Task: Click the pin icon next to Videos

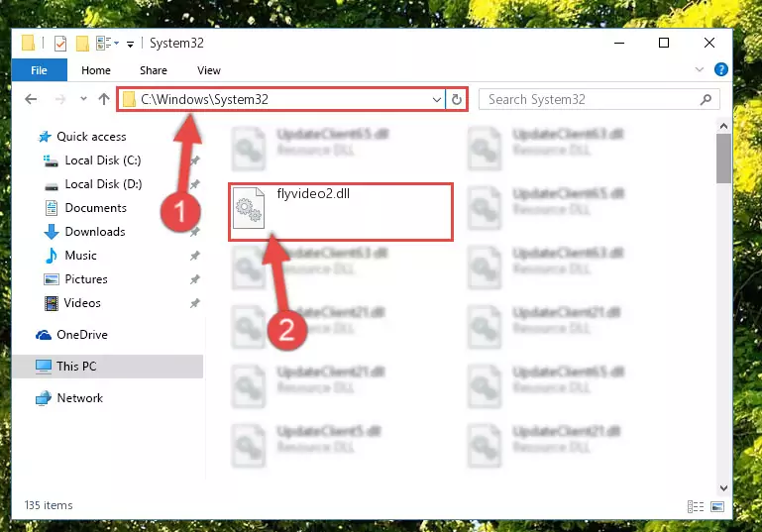Action: point(194,303)
